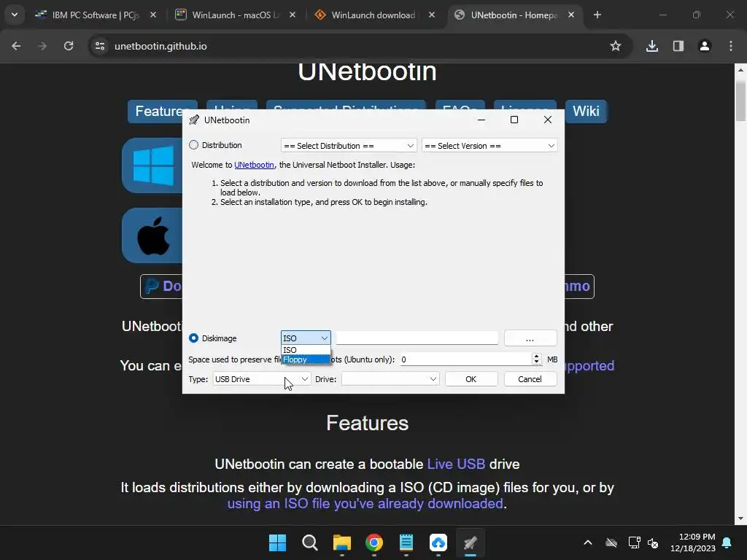Reload the current page

point(69,46)
